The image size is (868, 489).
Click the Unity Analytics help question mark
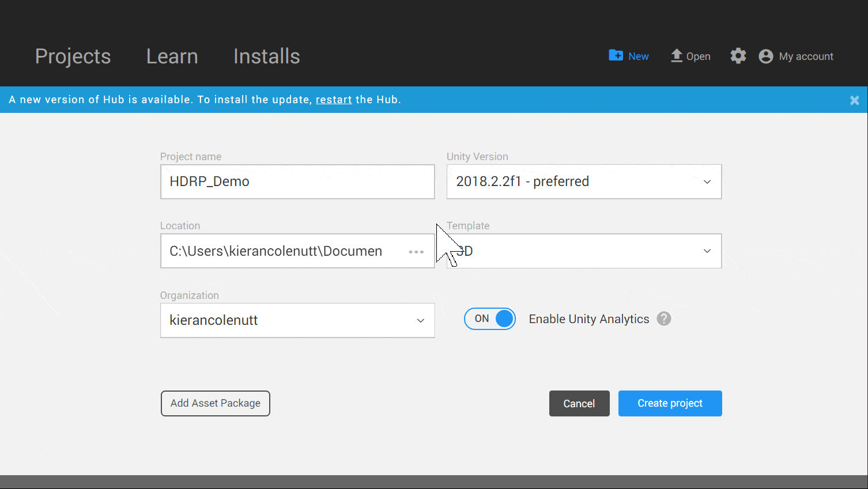664,319
